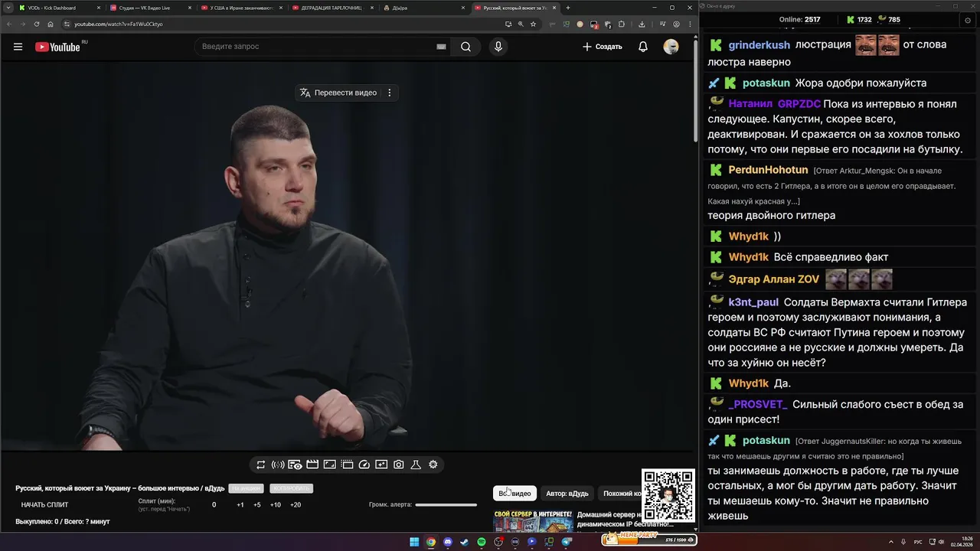980x551 pixels.
Task: Toggle the video loop icon
Action: click(x=261, y=465)
